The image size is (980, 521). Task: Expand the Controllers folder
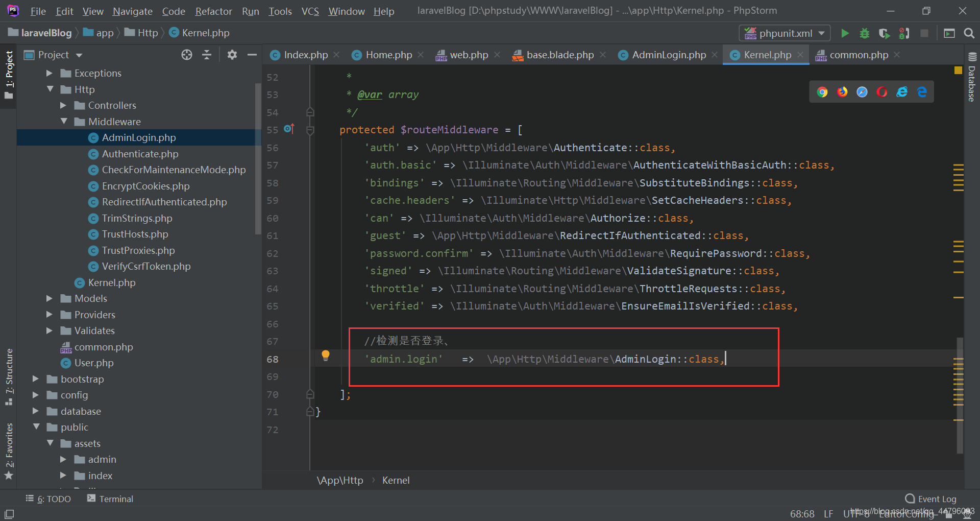point(63,105)
